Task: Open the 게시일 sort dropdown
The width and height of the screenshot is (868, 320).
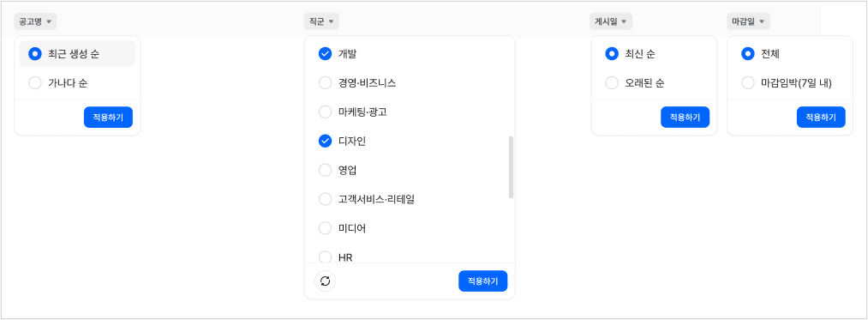Action: [x=611, y=21]
